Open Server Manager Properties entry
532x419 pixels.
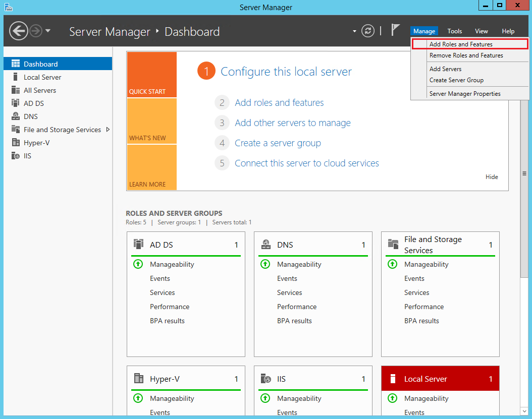click(x=470, y=94)
